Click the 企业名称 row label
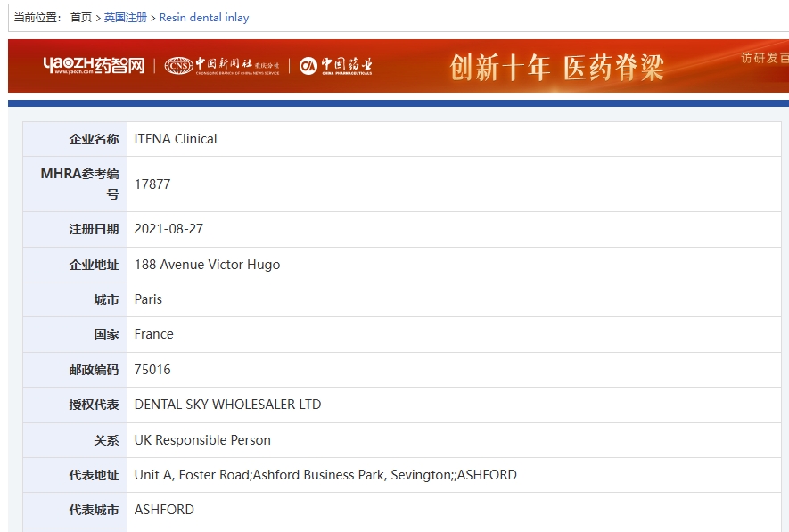 point(94,139)
